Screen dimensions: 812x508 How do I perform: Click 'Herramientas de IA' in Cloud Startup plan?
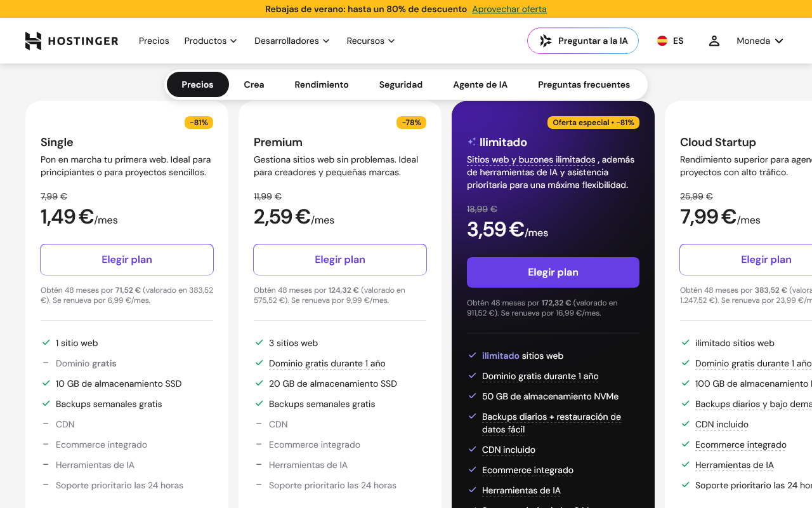pyautogui.click(x=735, y=465)
